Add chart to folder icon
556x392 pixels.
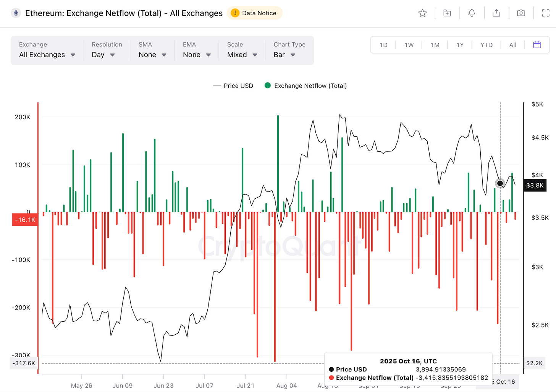pos(447,13)
